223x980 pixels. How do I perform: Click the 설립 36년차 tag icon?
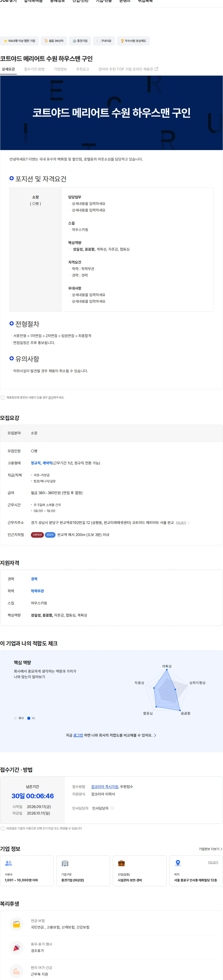click(x=46, y=41)
